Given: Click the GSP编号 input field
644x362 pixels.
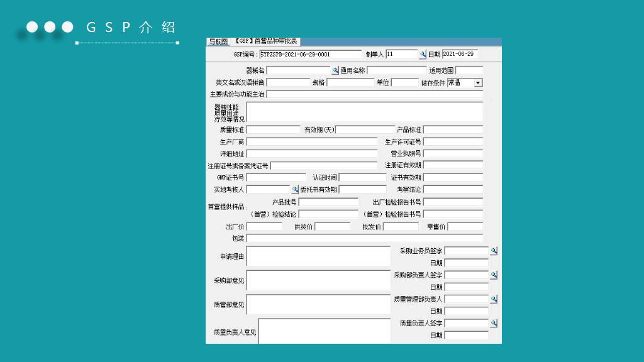Looking at the screenshot, I should [310, 54].
